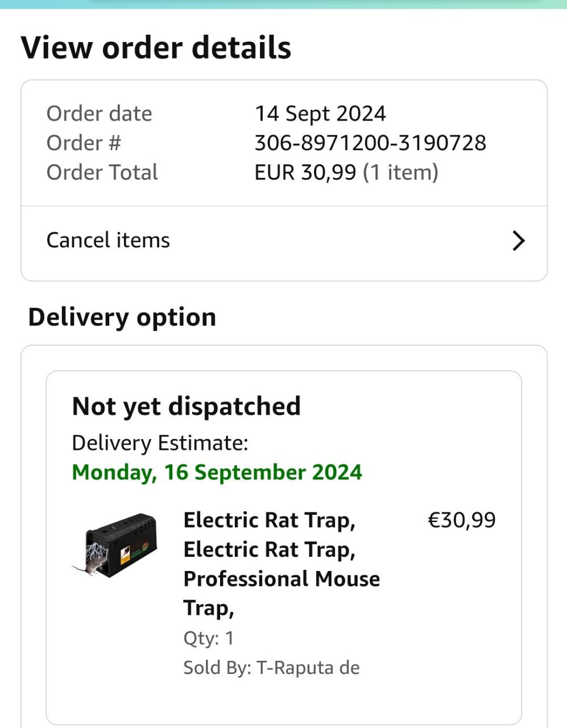The width and height of the screenshot is (567, 728).
Task: Click the Not yet dispatched status
Action: 186,406
